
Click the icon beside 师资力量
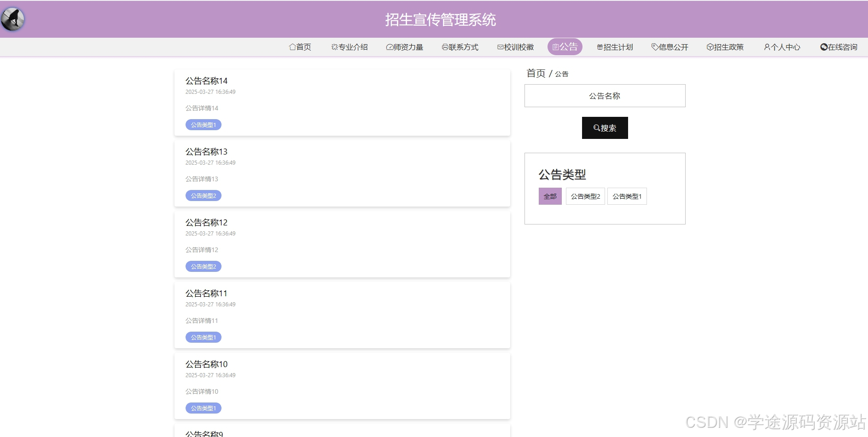coord(390,47)
